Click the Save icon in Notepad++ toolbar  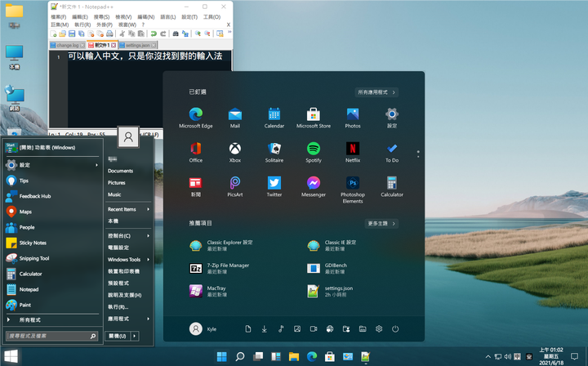72,33
